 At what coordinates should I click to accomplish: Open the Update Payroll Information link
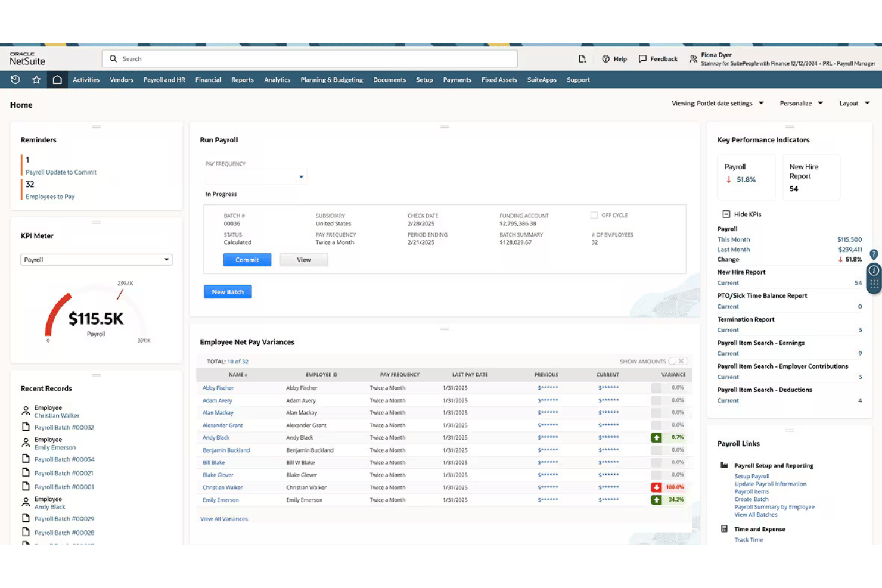pyautogui.click(x=770, y=484)
